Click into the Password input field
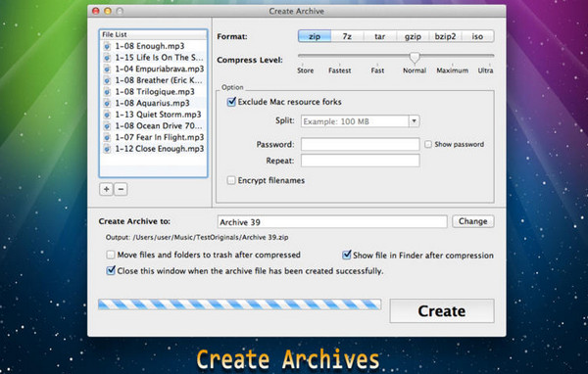 tap(360, 144)
